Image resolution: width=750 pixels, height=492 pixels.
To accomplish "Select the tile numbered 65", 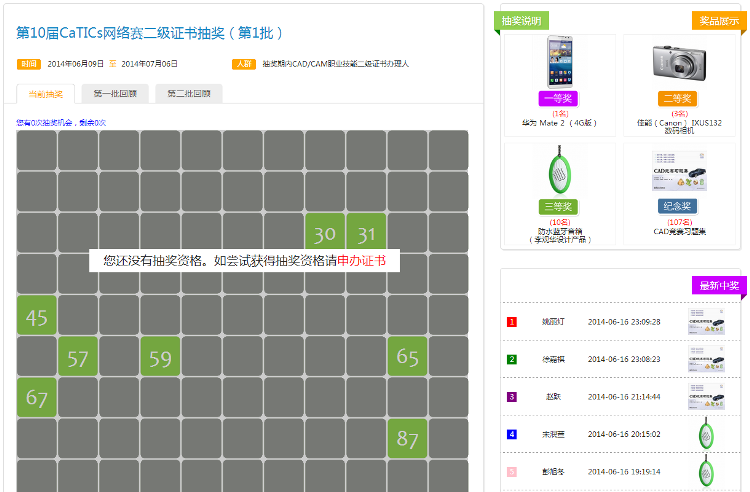I will [407, 356].
